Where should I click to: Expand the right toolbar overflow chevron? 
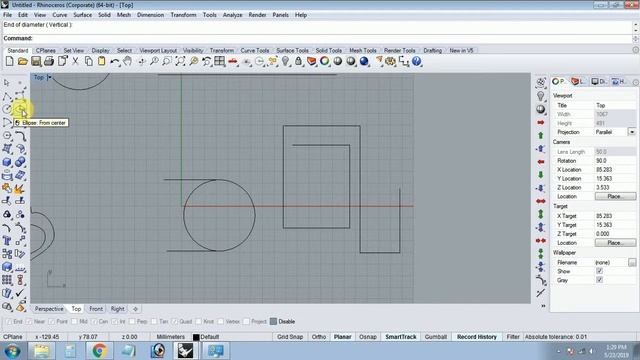pos(543,306)
